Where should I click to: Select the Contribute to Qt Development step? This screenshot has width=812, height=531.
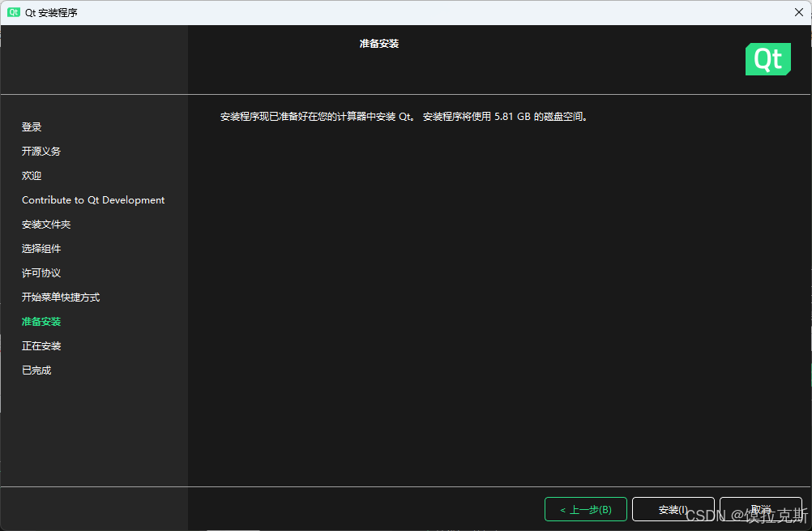click(x=93, y=200)
